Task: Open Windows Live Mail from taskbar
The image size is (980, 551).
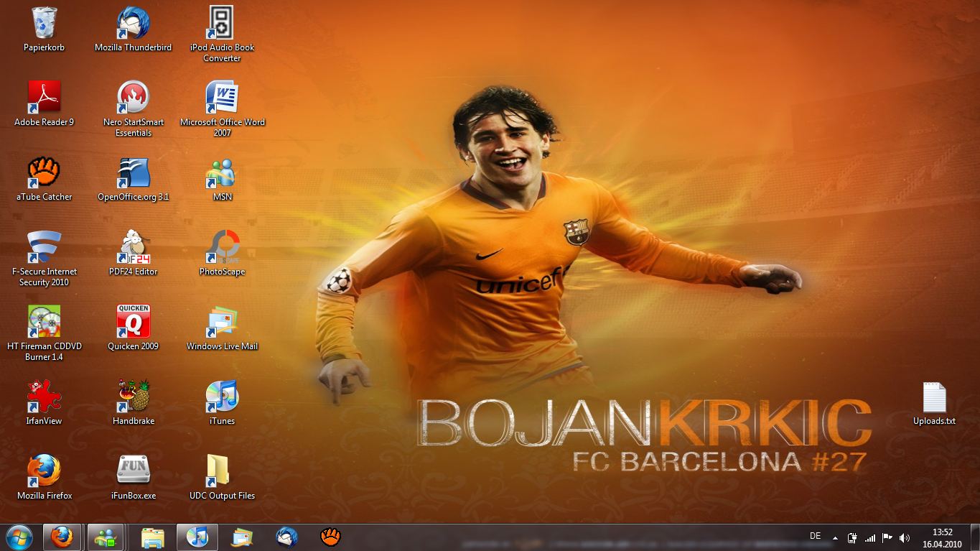Action: pyautogui.click(x=243, y=537)
